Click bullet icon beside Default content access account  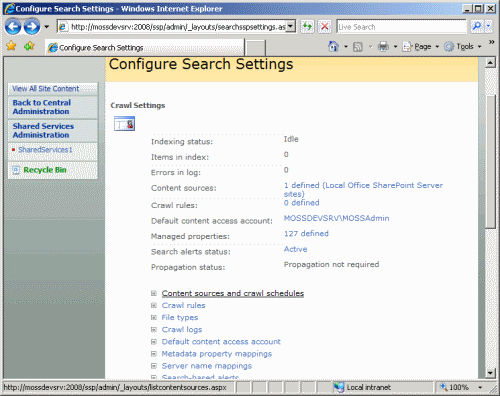pyautogui.click(x=154, y=342)
